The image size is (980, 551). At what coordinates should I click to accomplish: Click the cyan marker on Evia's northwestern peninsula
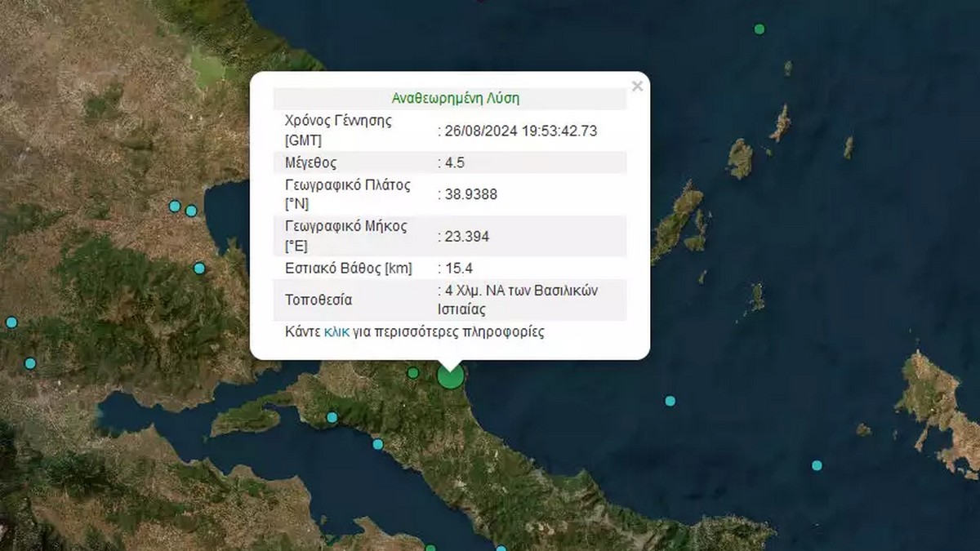tap(332, 417)
